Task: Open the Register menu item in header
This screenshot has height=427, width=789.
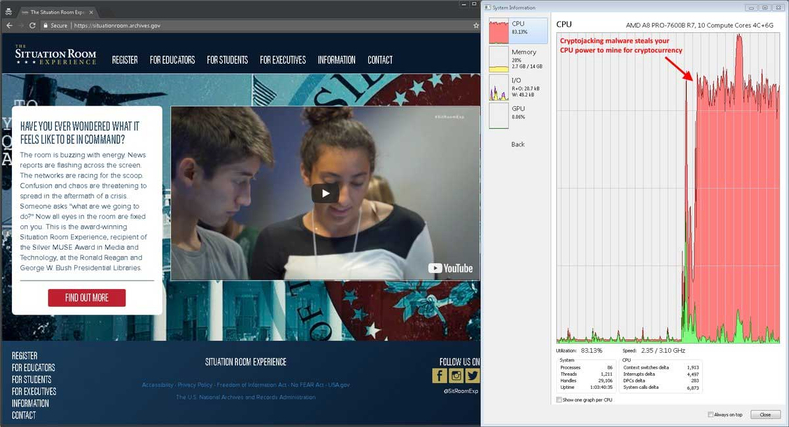Action: (x=125, y=60)
